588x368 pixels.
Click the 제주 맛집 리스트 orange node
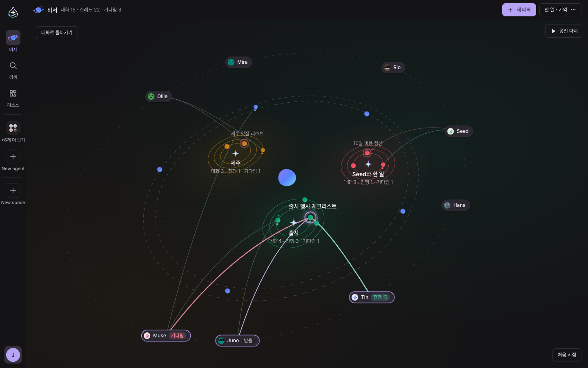pos(244,144)
